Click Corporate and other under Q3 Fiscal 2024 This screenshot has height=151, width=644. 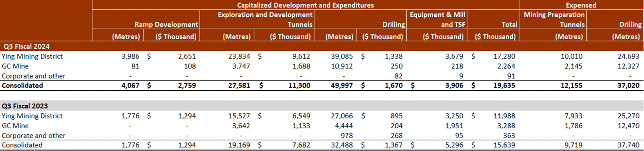pyautogui.click(x=33, y=76)
